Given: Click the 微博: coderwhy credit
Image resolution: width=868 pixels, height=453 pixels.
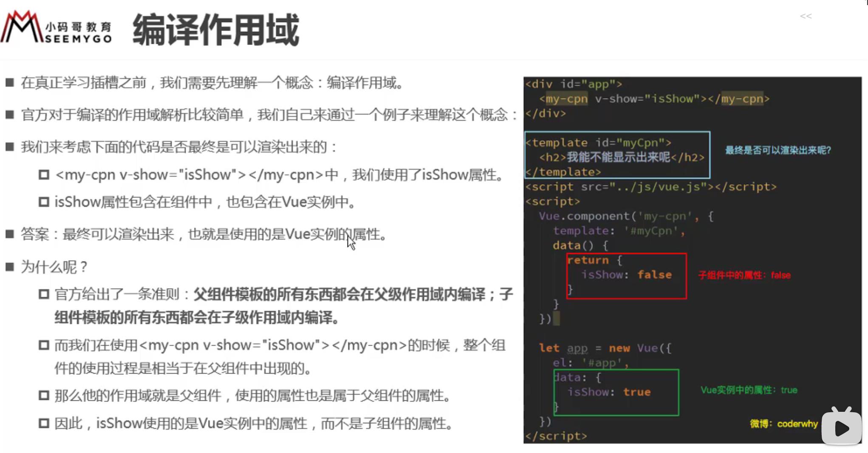Looking at the screenshot, I should tap(783, 424).
